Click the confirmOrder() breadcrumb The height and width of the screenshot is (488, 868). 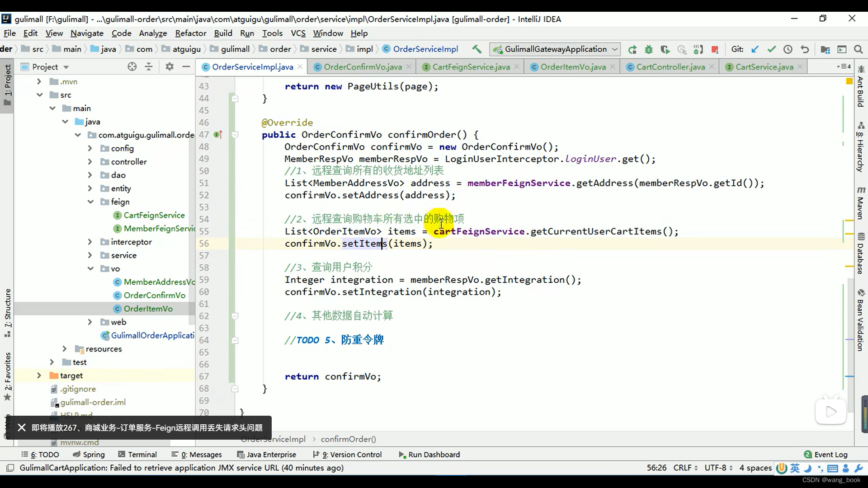point(348,439)
